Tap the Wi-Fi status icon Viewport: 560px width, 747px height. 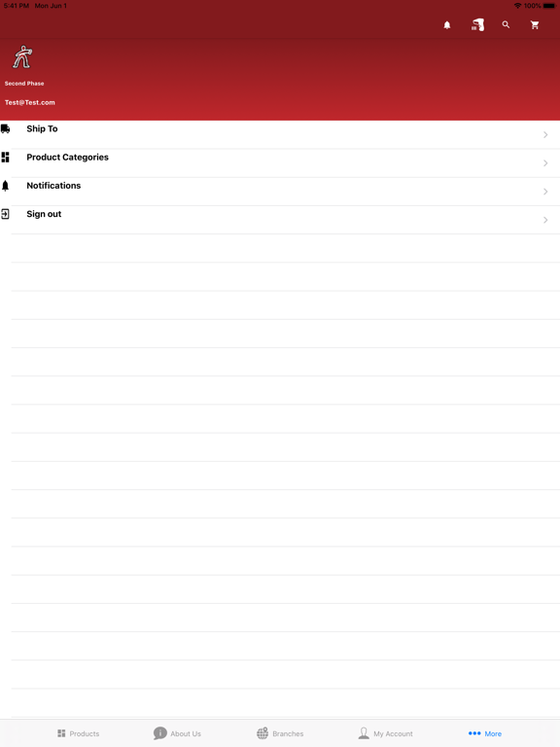pos(517,6)
